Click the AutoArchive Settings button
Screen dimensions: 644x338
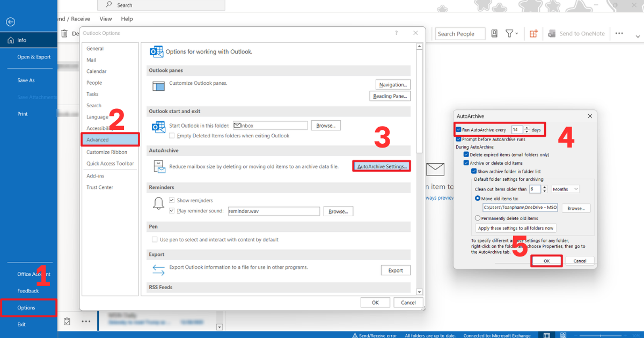point(381,165)
